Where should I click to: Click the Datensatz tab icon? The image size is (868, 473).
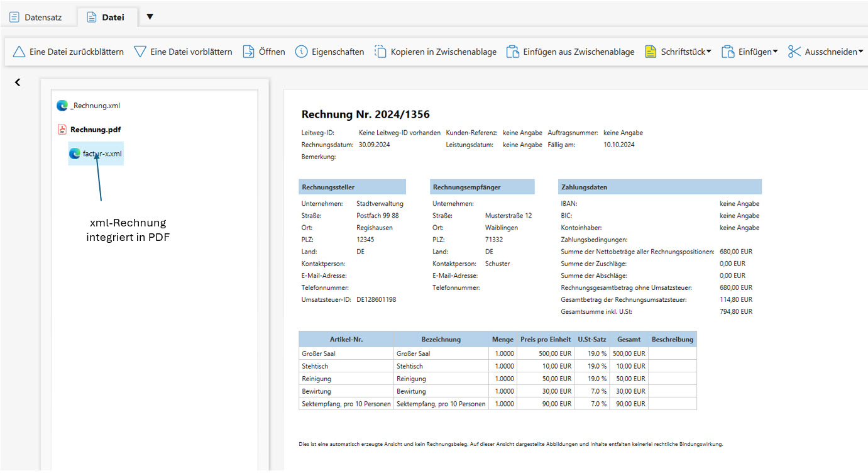point(14,17)
